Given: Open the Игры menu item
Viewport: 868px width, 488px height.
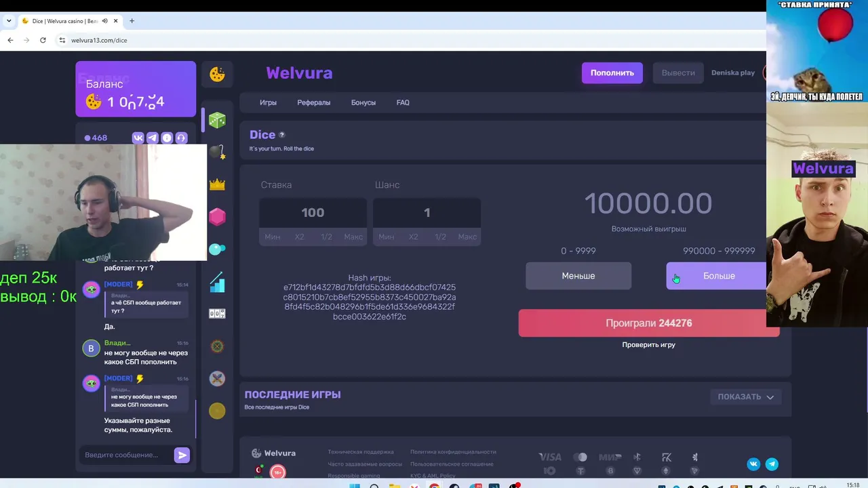Looking at the screenshot, I should click(268, 102).
